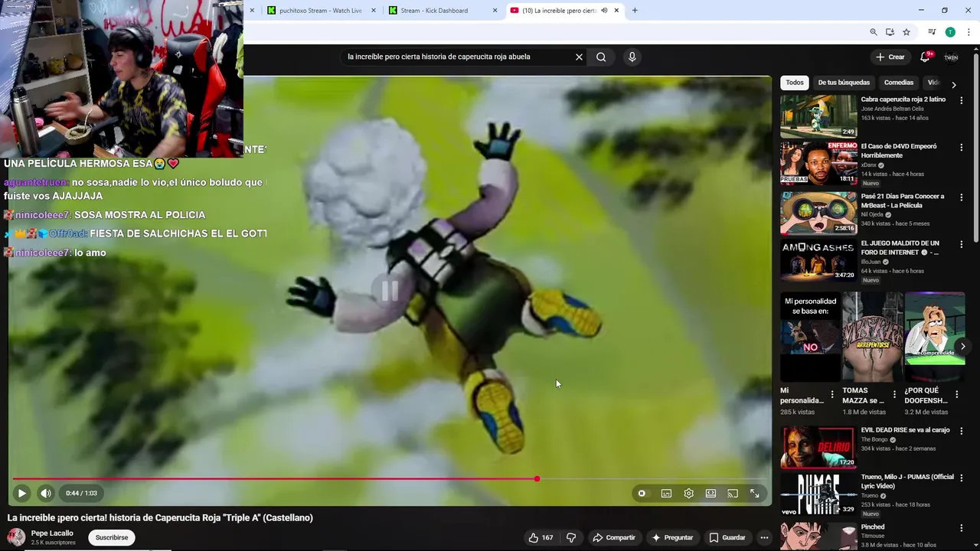Screen dimensions: 980x551
Task: Seek the red video progress bar
Action: click(x=390, y=479)
